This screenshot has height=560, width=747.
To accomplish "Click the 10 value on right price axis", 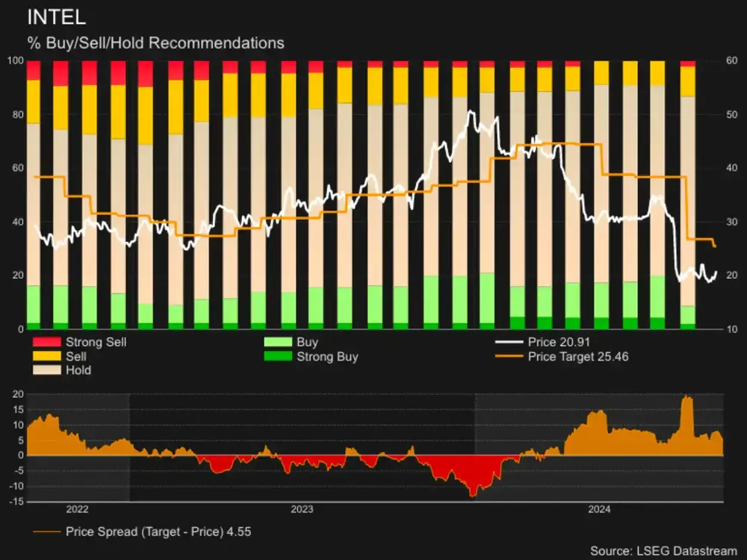I will 731,329.
